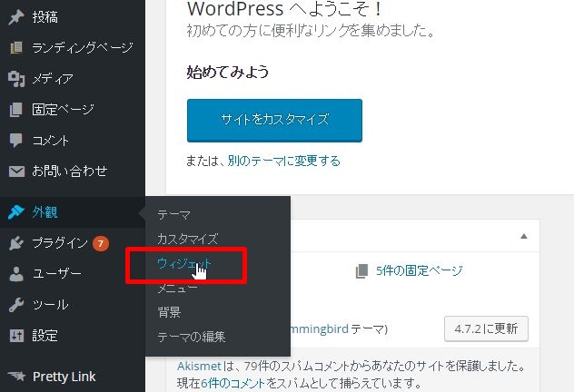This screenshot has width=574, height=392.
Task: Click the pin icon next to 投稿
Action: pyautogui.click(x=16, y=17)
